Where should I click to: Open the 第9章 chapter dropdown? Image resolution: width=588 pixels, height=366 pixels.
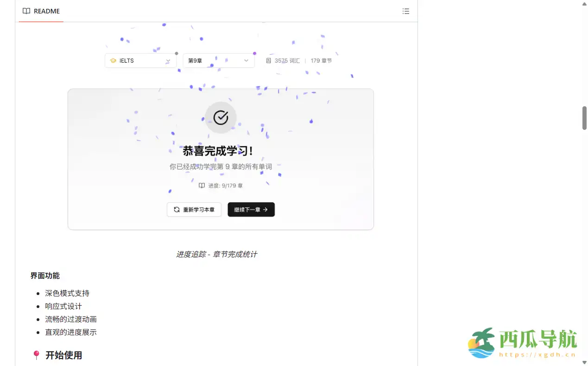coord(218,60)
